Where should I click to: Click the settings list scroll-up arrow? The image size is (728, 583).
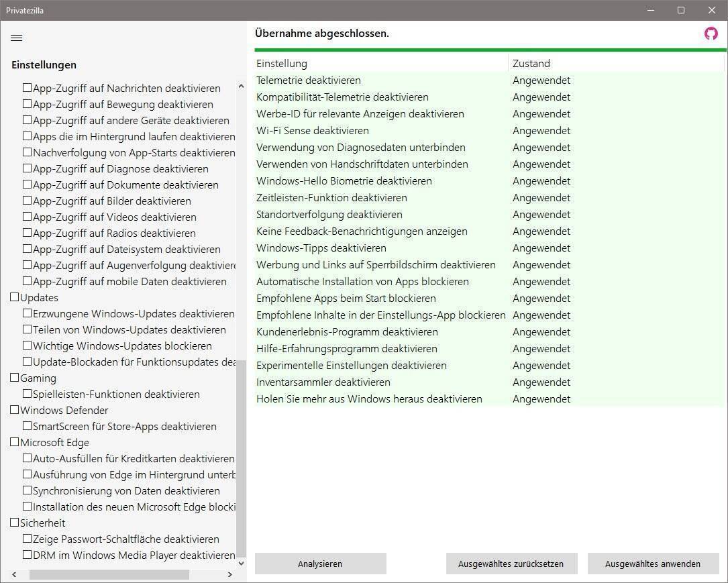pos(242,87)
